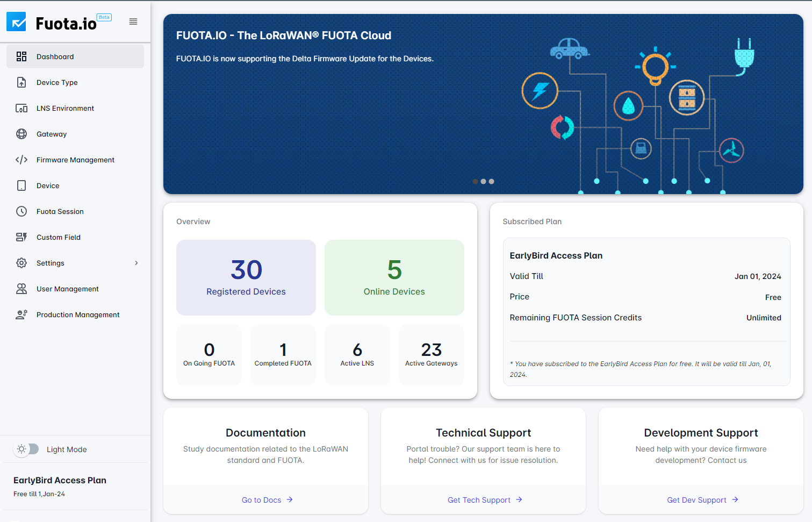Go to User Management
Viewport: 812px width, 522px height.
tap(75, 289)
